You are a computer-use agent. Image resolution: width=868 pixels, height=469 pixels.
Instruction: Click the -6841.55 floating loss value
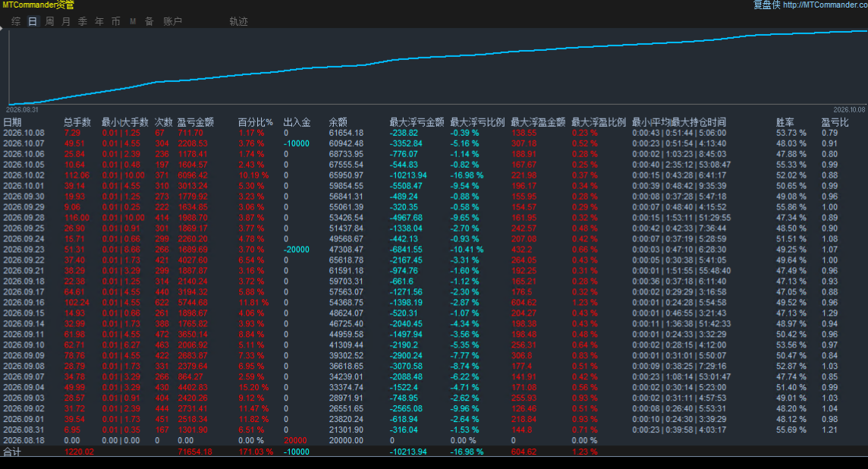pos(406,250)
